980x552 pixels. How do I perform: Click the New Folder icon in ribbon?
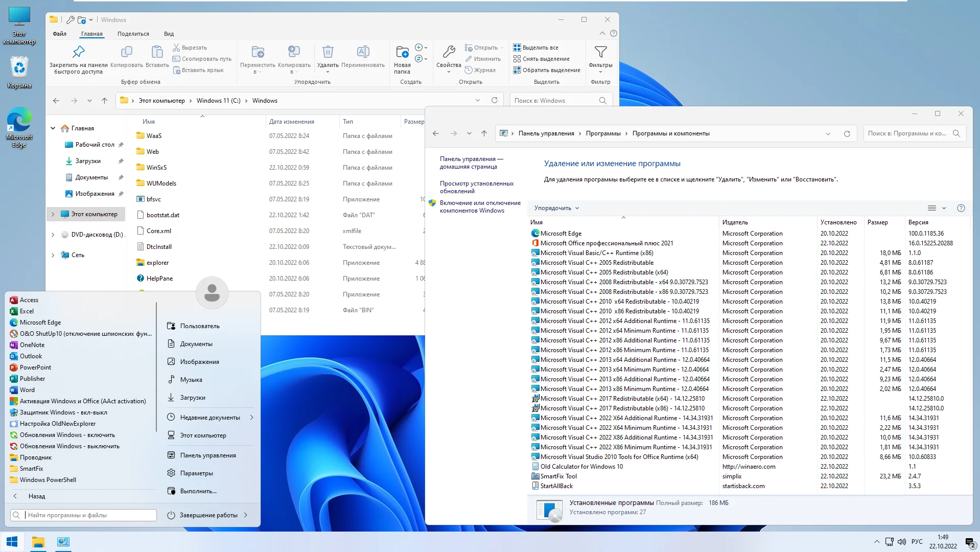coord(402,52)
